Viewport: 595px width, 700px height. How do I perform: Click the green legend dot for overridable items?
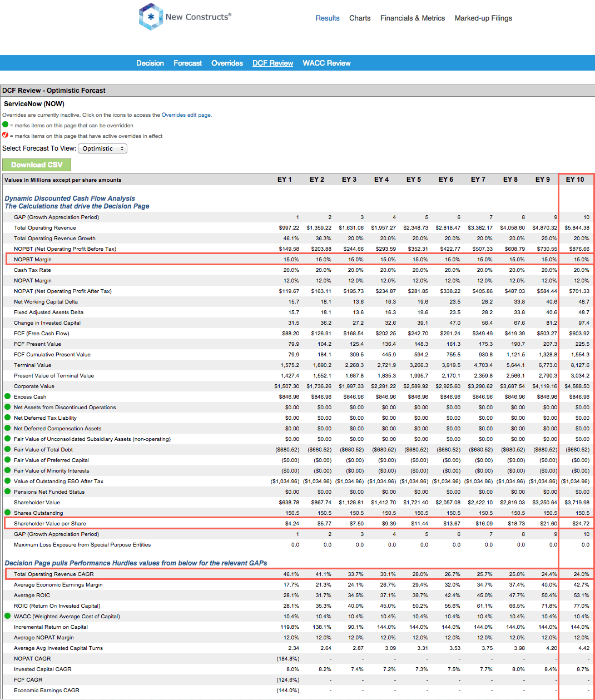(x=6, y=125)
